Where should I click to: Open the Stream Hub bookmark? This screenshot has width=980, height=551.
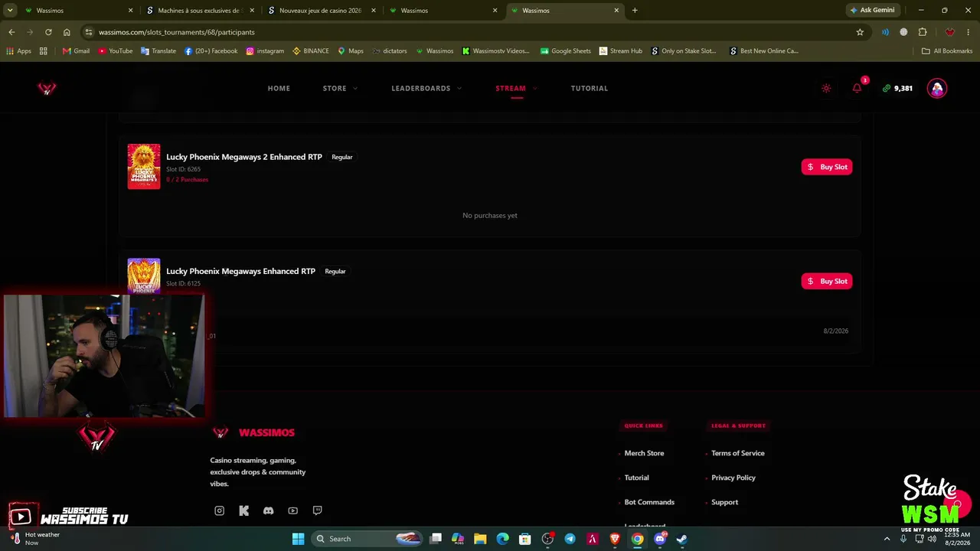click(x=620, y=51)
